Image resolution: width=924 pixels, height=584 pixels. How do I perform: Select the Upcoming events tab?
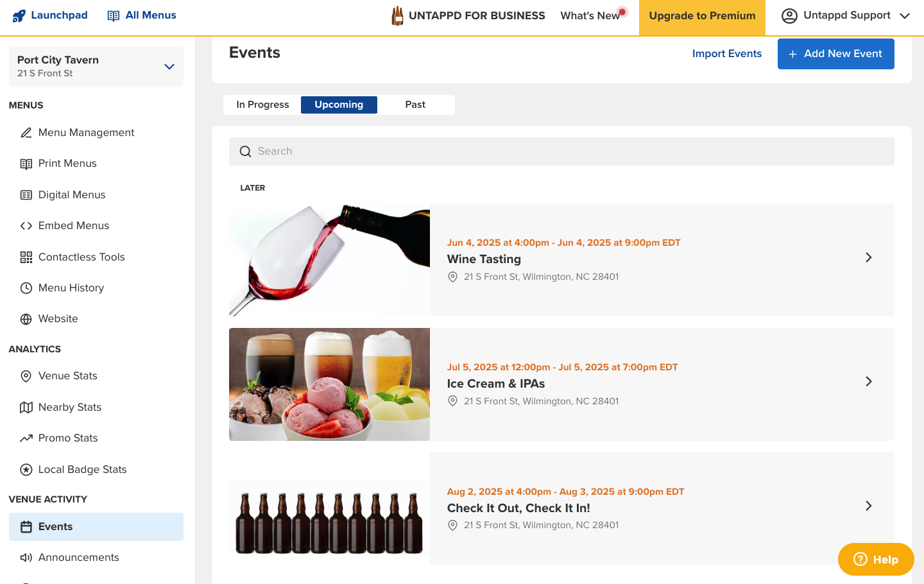339,105
